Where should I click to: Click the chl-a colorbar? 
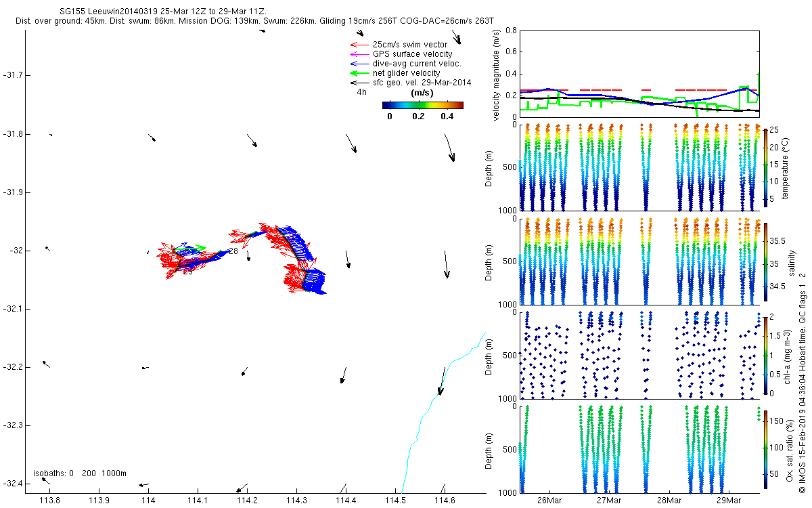click(765, 355)
